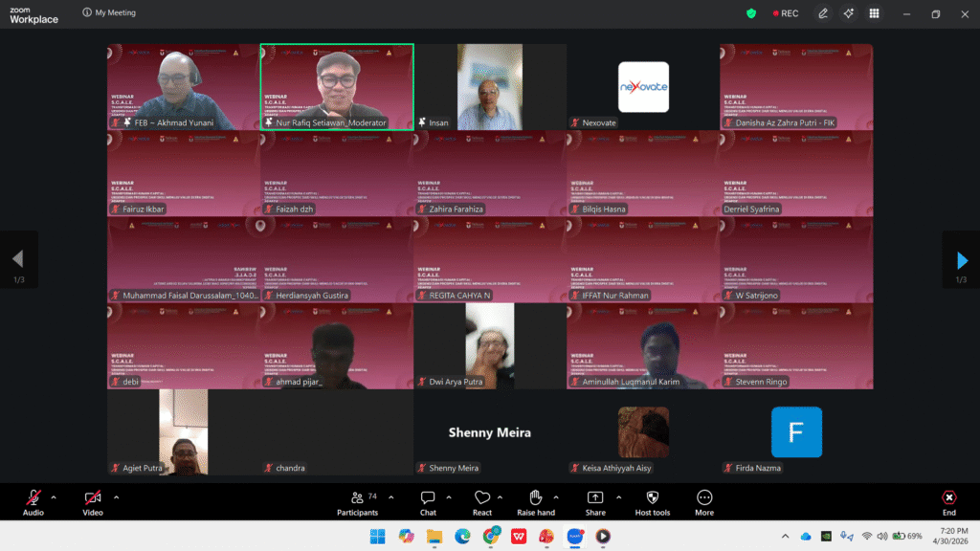This screenshot has width=980, height=551.
Task: Go to next participant page
Action: click(961, 260)
